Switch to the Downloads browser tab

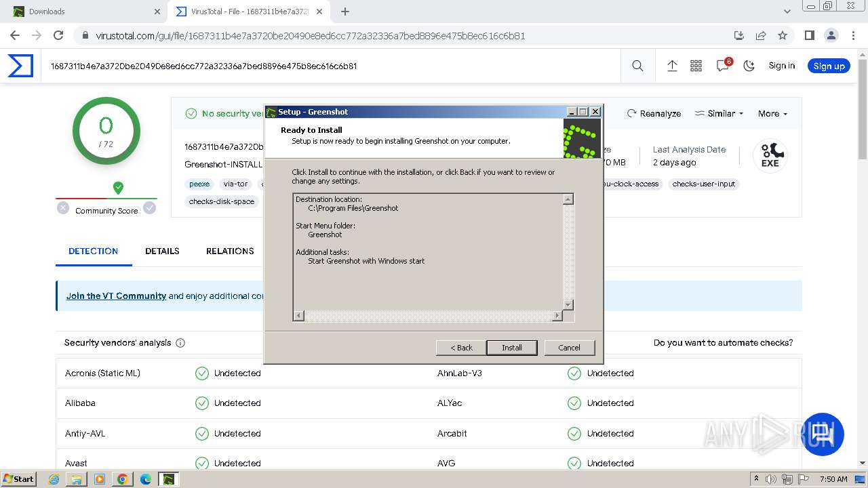(x=86, y=12)
